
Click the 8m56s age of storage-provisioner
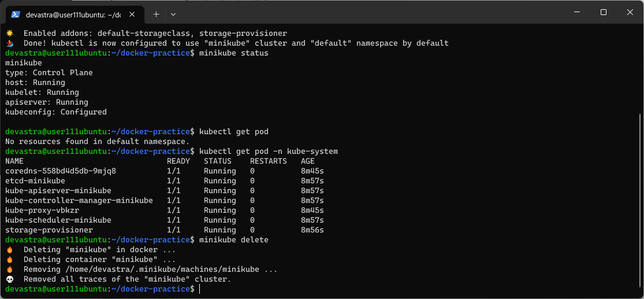point(312,230)
